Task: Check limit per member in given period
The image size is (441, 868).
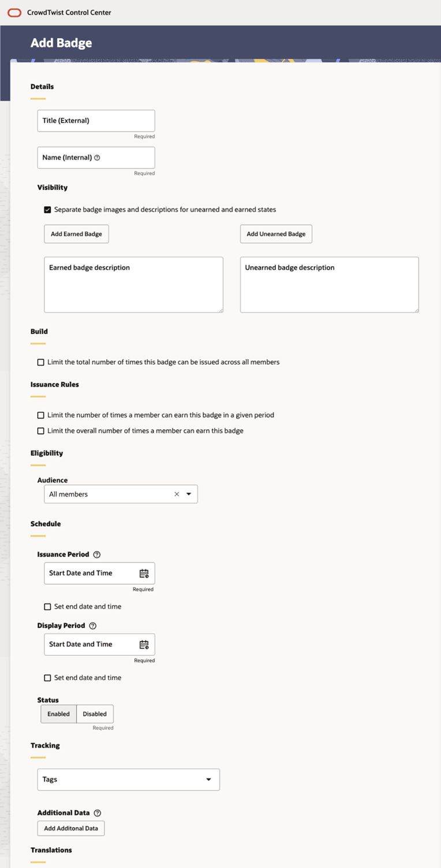Action: (x=41, y=415)
